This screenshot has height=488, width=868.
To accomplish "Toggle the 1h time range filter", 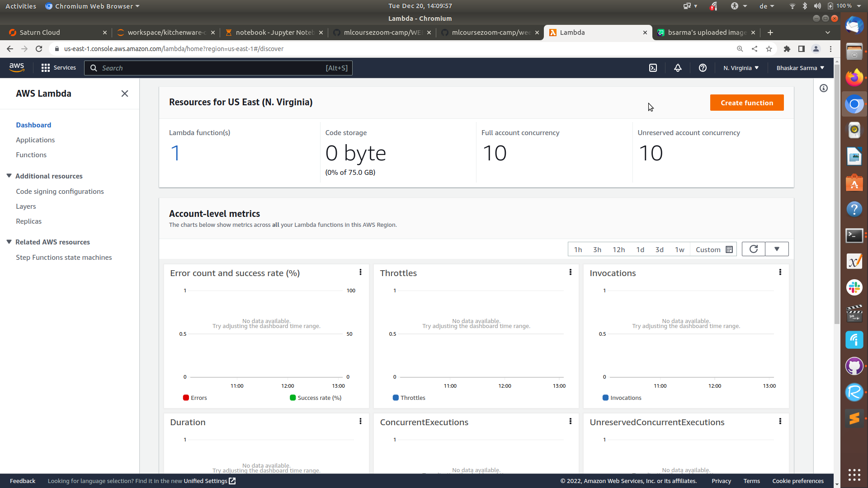I will (578, 249).
